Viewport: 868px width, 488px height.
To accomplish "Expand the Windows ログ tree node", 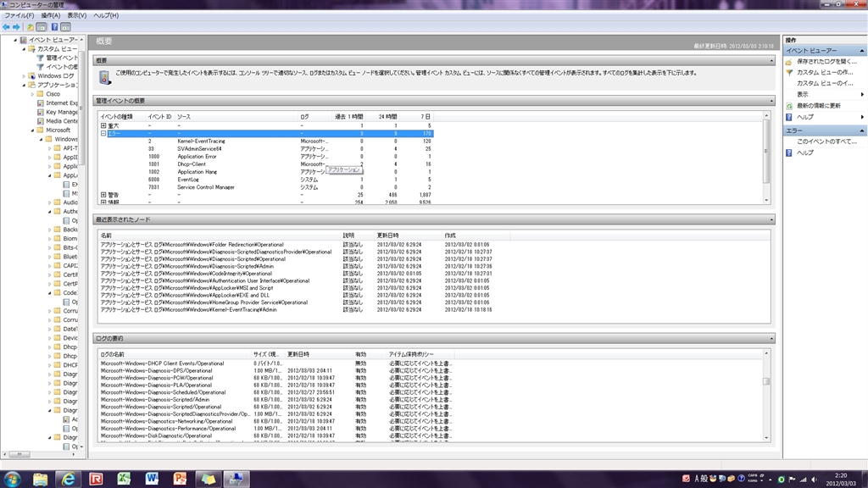I will click(x=24, y=75).
